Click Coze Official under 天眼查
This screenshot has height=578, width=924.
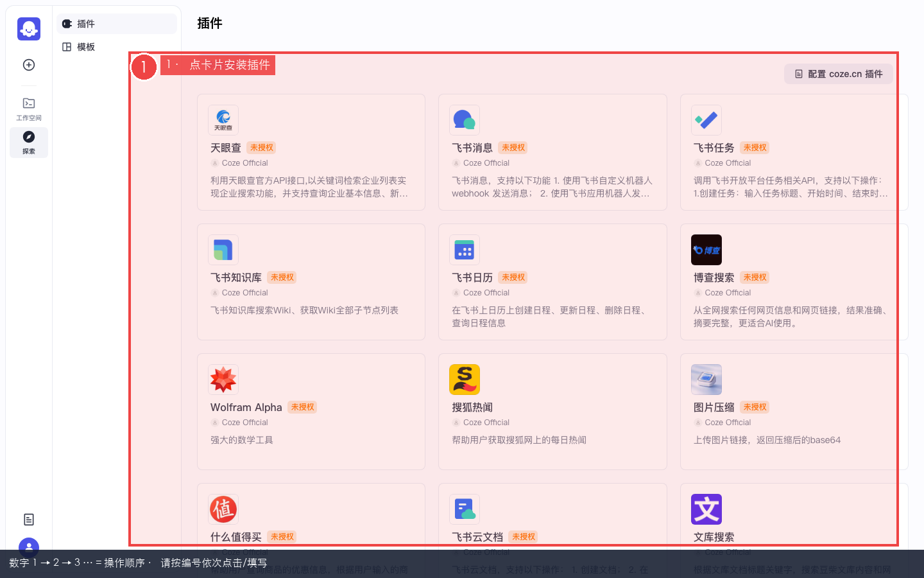245,163
